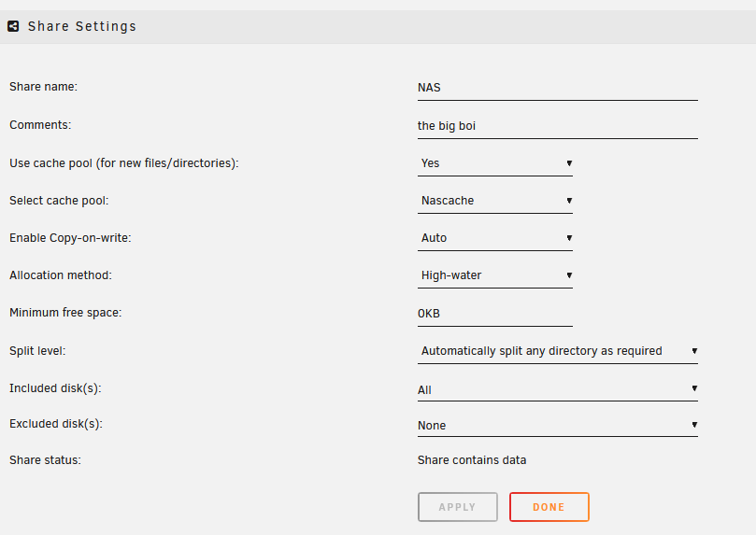This screenshot has width=756, height=535.
Task: Open the Allocation method dropdown
Action: click(x=495, y=275)
